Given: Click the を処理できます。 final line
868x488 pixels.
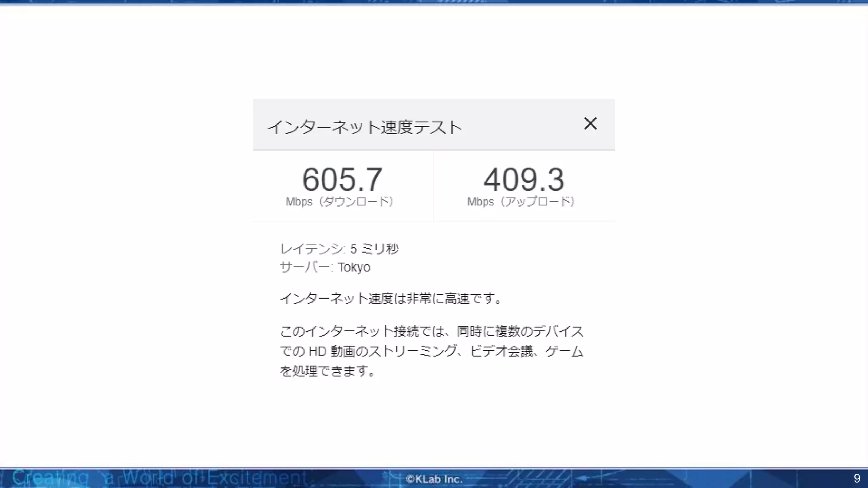Looking at the screenshot, I should click(x=327, y=371).
